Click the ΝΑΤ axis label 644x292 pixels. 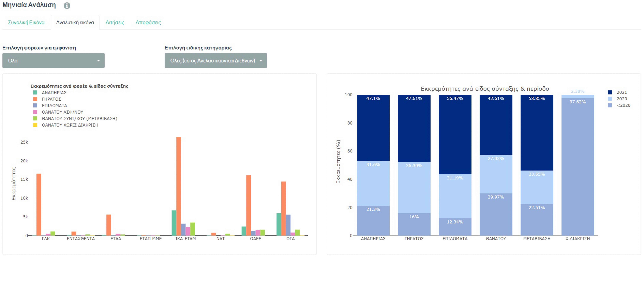coord(220,239)
